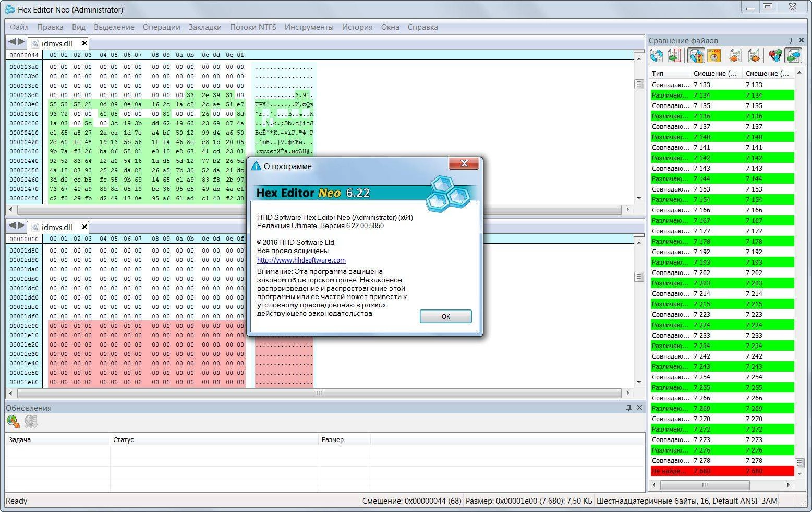The height and width of the screenshot is (512, 812).
Task: Click address 000003e0 in top editor
Action: pyautogui.click(x=24, y=104)
